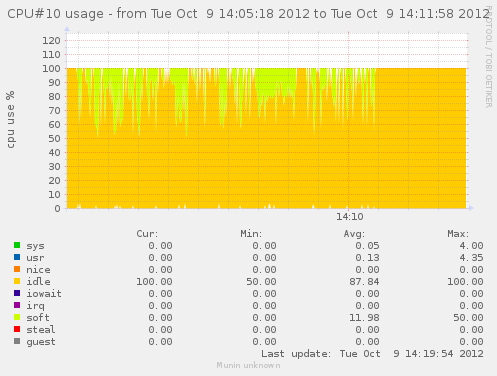Click the orange nice legend swatch
This screenshot has width=497, height=376.
(x=17, y=269)
